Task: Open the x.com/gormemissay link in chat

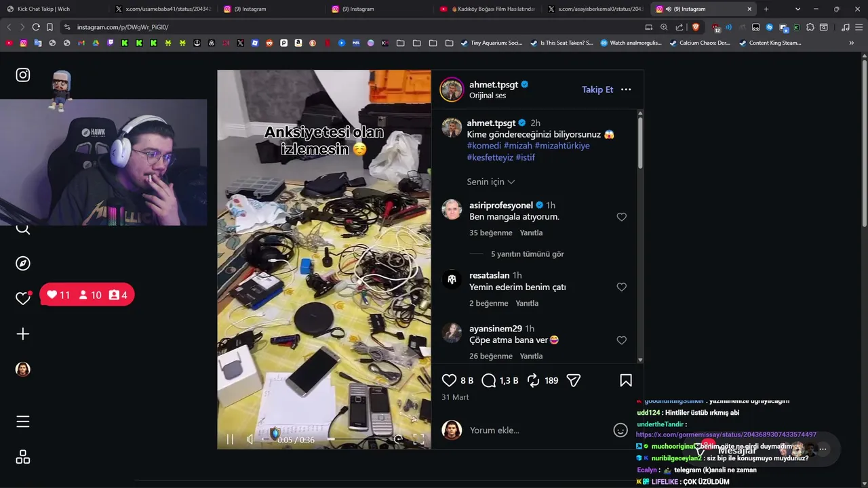Action: click(x=726, y=434)
